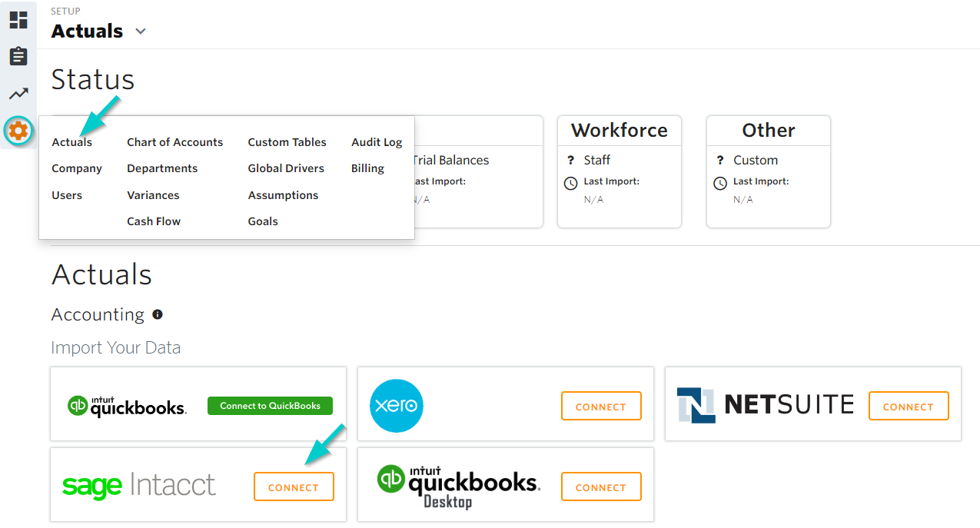Click CONNECT button for QuickBooks Desktop
The height and width of the screenshot is (528, 980).
point(601,486)
